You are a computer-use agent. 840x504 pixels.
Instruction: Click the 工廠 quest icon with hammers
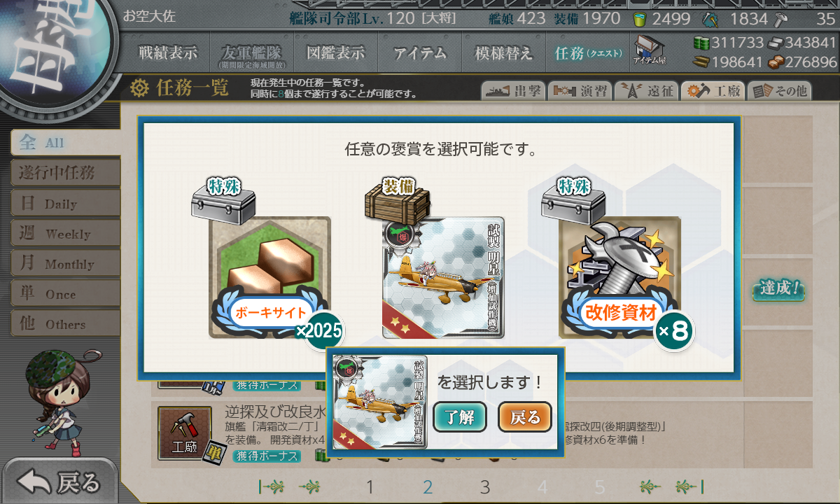pos(184,433)
